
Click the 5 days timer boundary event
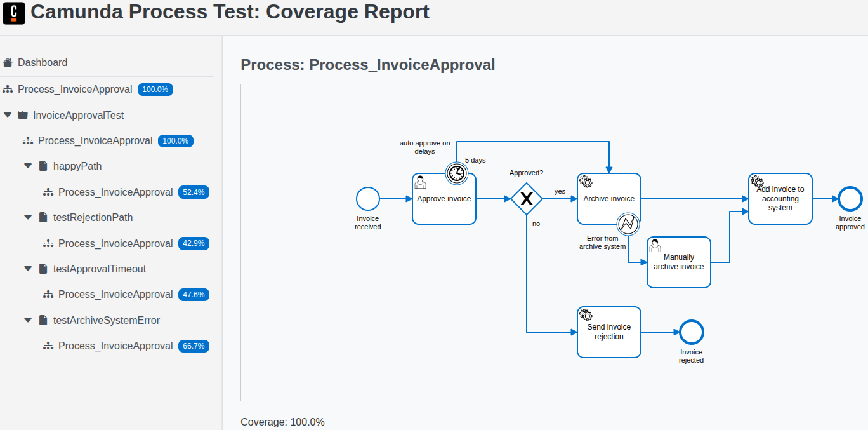[x=456, y=173]
